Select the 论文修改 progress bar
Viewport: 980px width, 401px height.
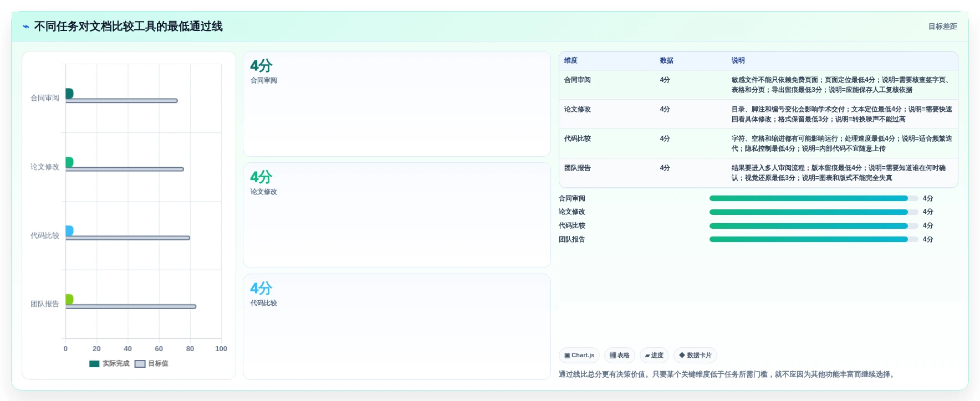[x=814, y=212]
